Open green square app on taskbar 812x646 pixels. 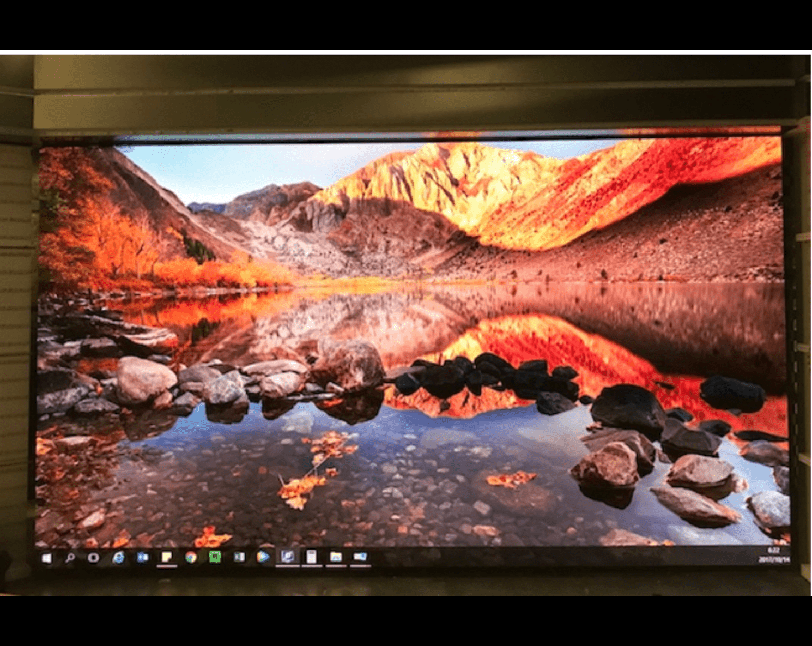pos(215,557)
